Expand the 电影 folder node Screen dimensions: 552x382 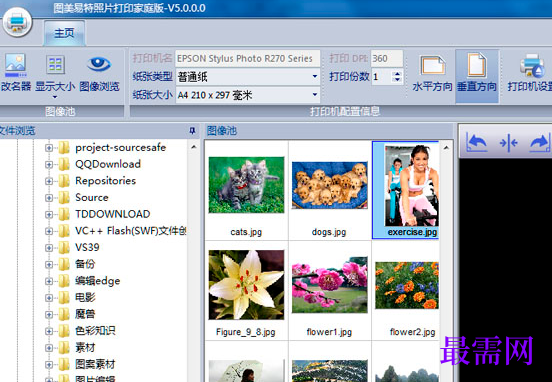coord(49,298)
